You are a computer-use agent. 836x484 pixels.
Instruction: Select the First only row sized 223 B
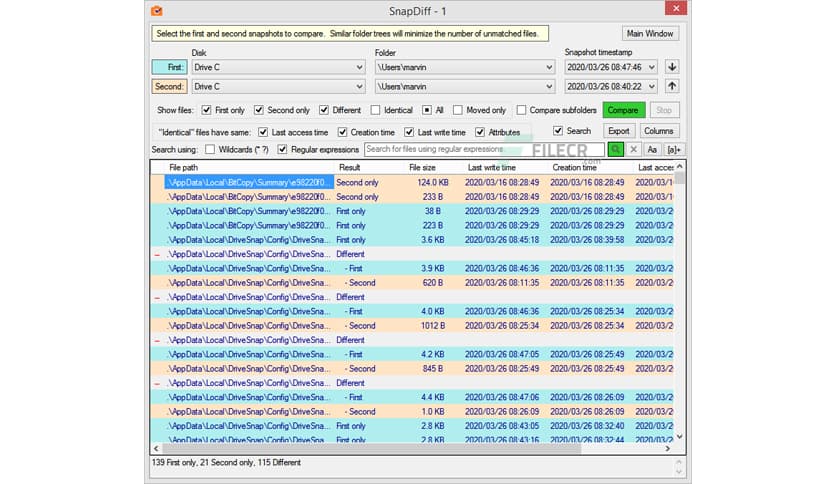point(413,225)
